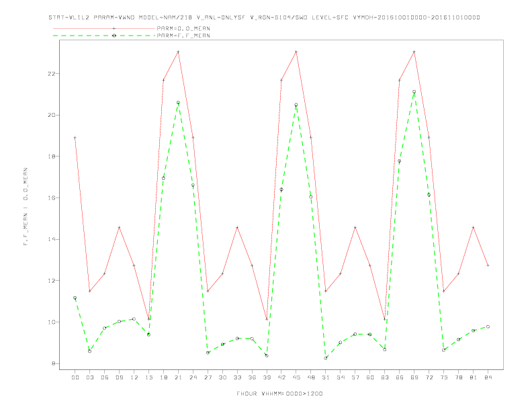Screen dimensions: 532x411
Task: Click x-axis tick label 36
Action: pos(252,377)
